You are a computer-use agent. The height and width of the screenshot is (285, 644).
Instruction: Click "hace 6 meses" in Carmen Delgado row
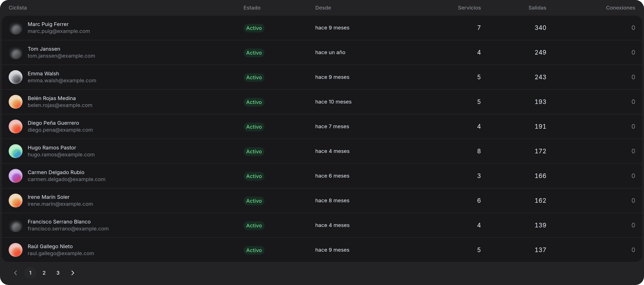click(x=332, y=176)
